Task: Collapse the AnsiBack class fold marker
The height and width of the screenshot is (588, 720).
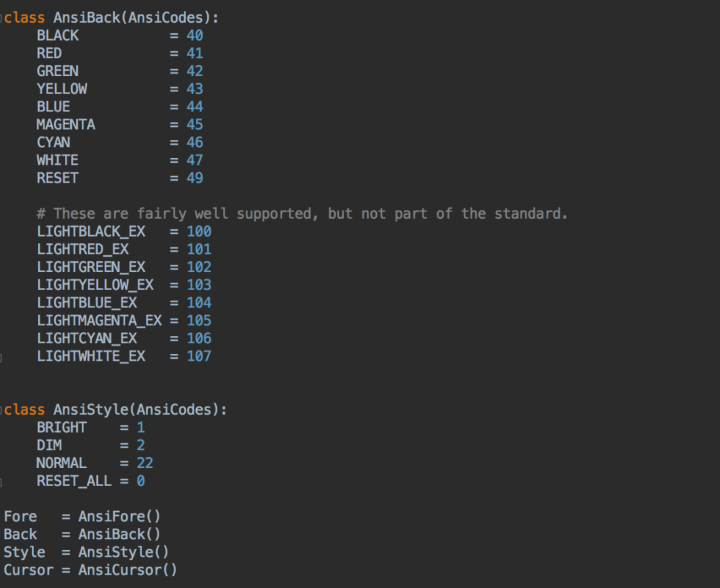Action: click(1, 19)
